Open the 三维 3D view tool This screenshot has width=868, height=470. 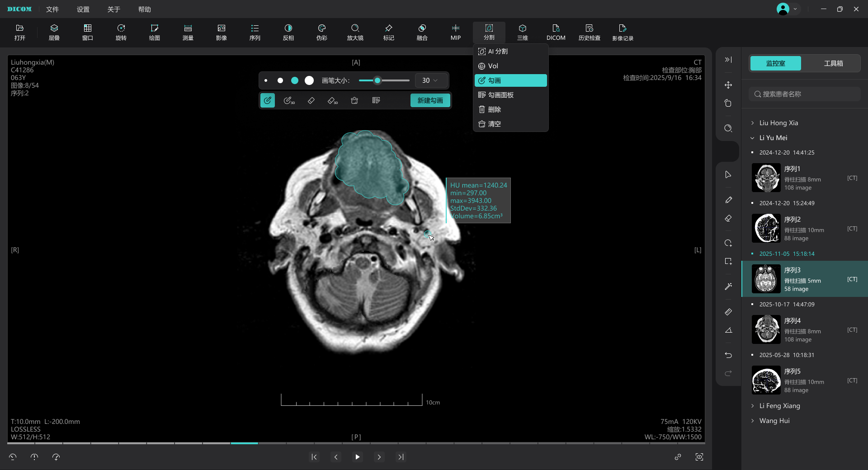click(x=522, y=32)
